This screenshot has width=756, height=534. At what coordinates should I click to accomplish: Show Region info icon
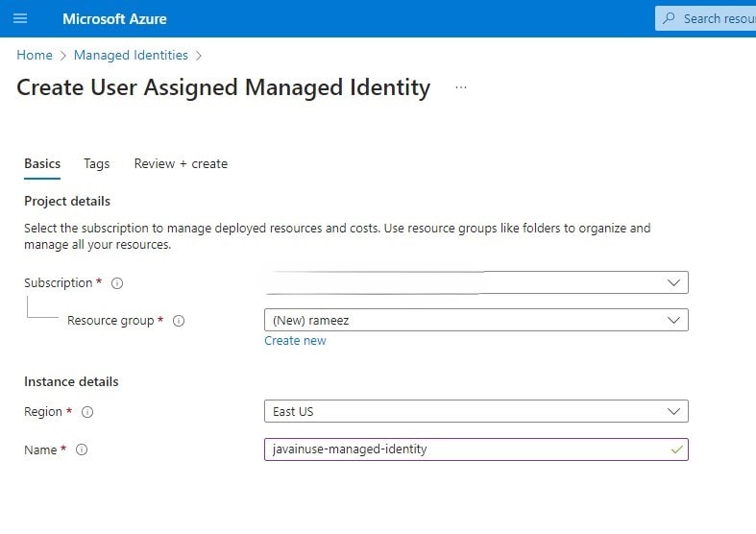87,412
